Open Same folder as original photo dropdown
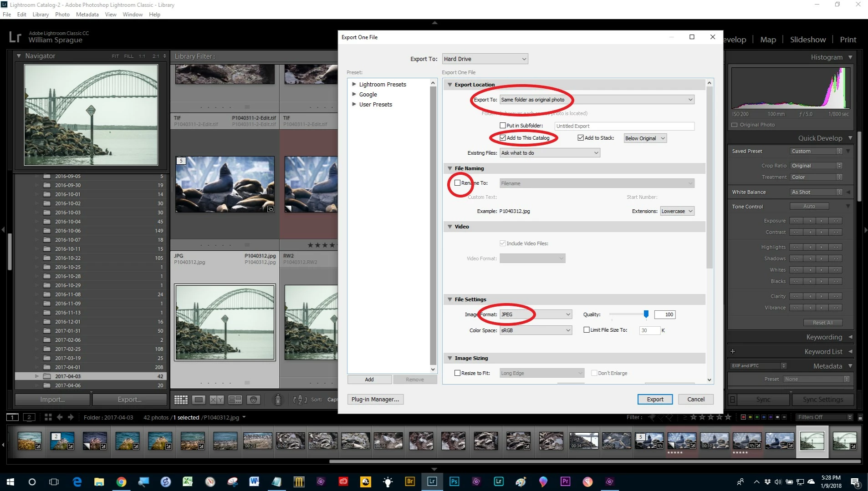Viewport: 868px width, 491px height. (597, 100)
